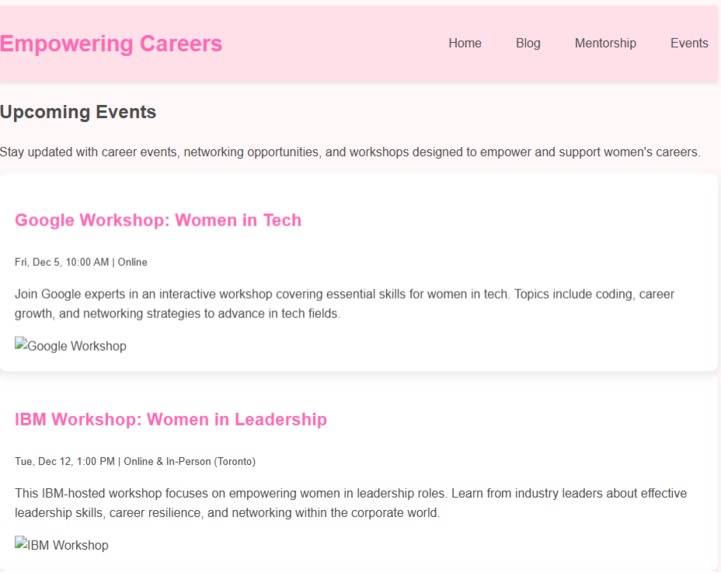The height and width of the screenshot is (573, 721).
Task: Click the 'Join Google experts' description paragraph
Action: coord(344,304)
